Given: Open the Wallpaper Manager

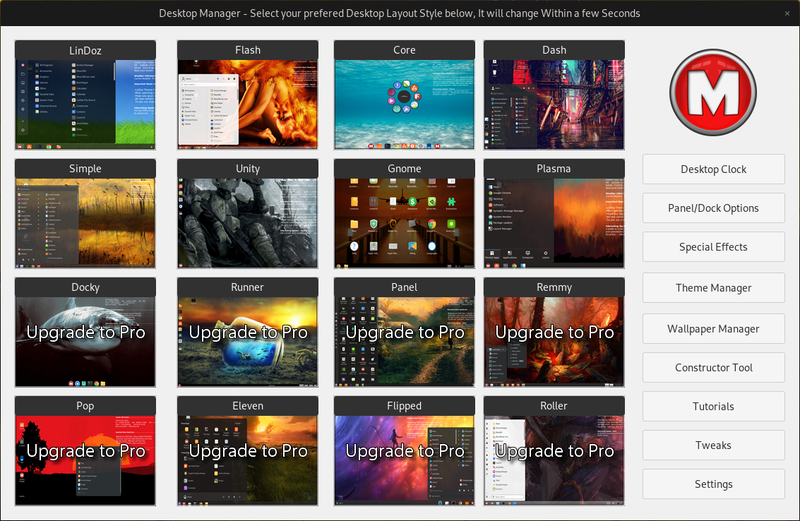Looking at the screenshot, I should (713, 329).
